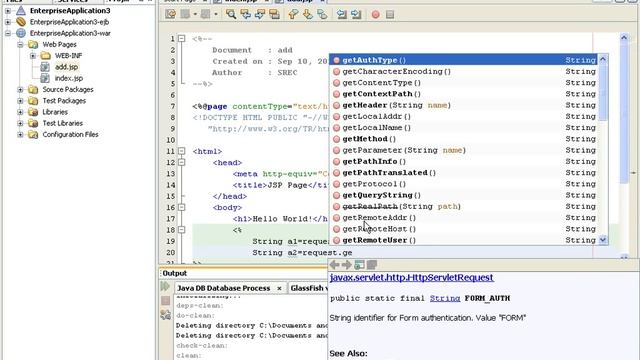Open the forward-history dropdown arrow in editor toolbar
Viewport: 640px width, 360px height.
[x=216, y=14]
